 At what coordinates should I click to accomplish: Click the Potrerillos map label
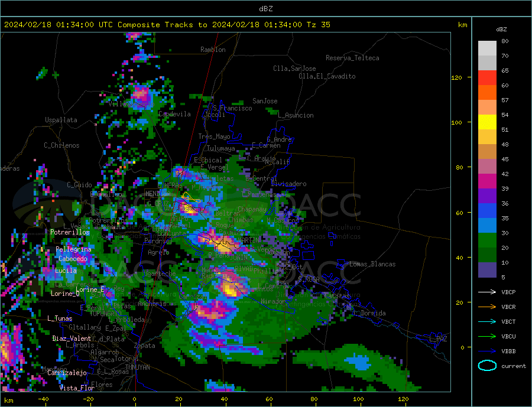pyautogui.click(x=70, y=232)
